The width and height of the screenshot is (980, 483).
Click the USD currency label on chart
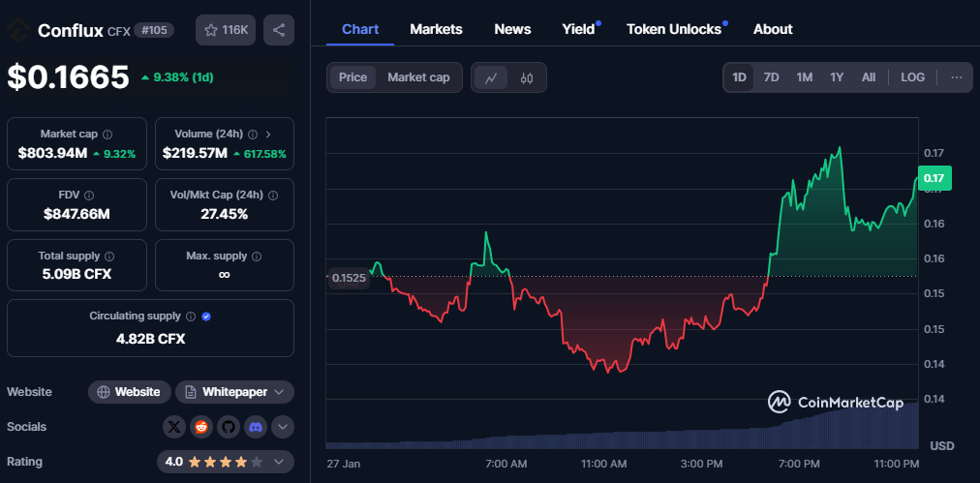942,446
